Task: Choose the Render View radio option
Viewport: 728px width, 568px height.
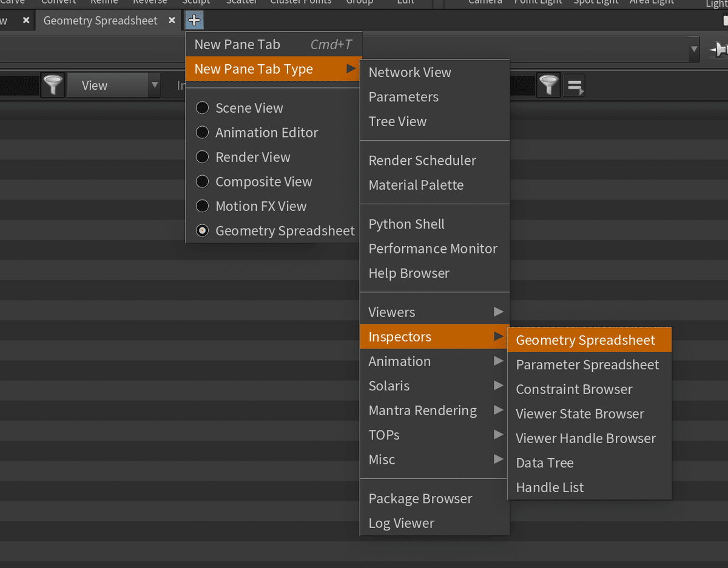Action: pos(203,157)
